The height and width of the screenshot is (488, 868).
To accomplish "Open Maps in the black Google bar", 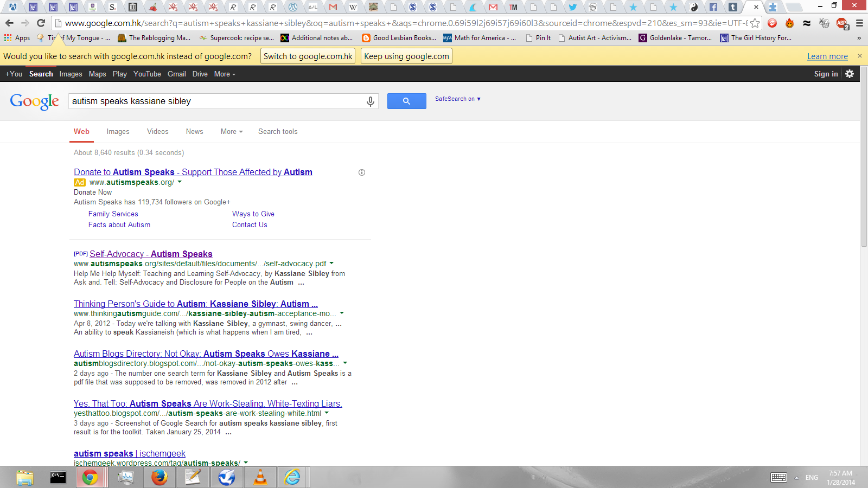I will [x=97, y=74].
